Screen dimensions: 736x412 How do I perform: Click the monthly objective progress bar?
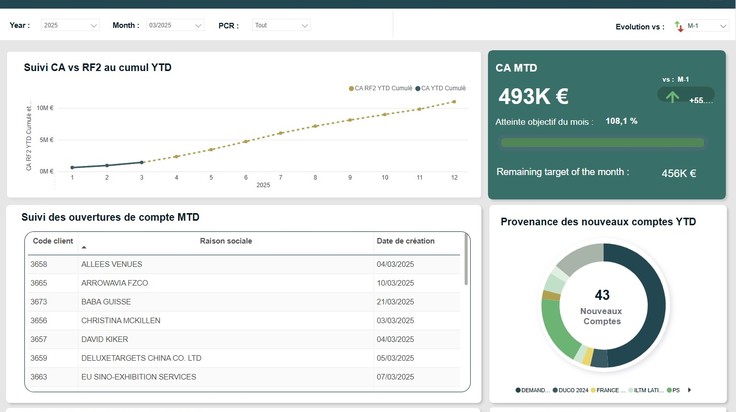coord(602,143)
